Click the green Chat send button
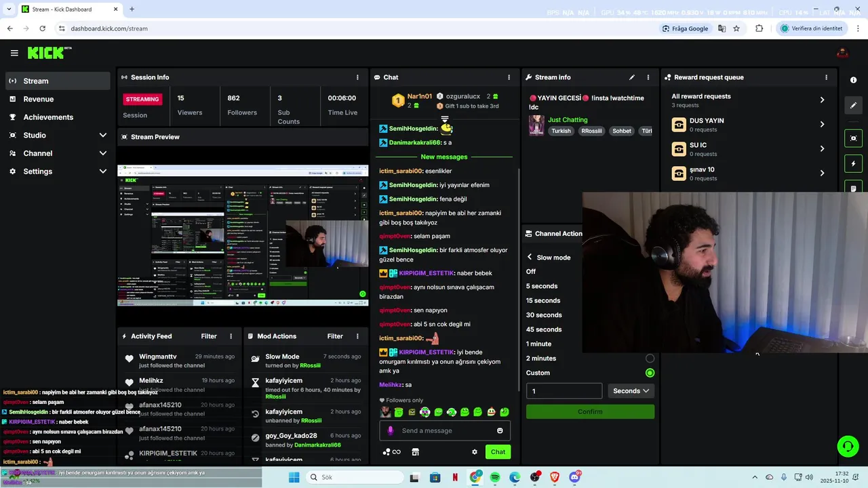 pos(498,452)
